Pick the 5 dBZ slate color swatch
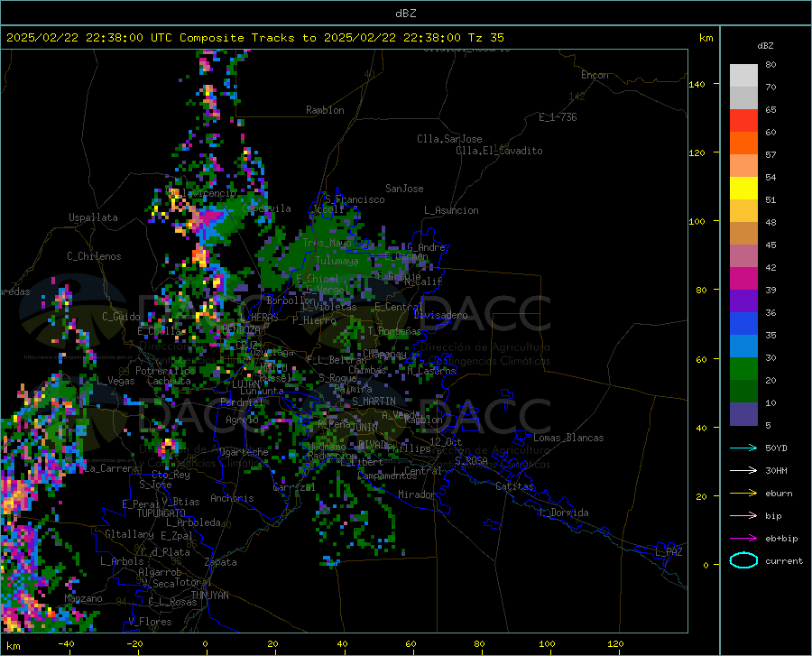The image size is (812, 656). pos(743,414)
